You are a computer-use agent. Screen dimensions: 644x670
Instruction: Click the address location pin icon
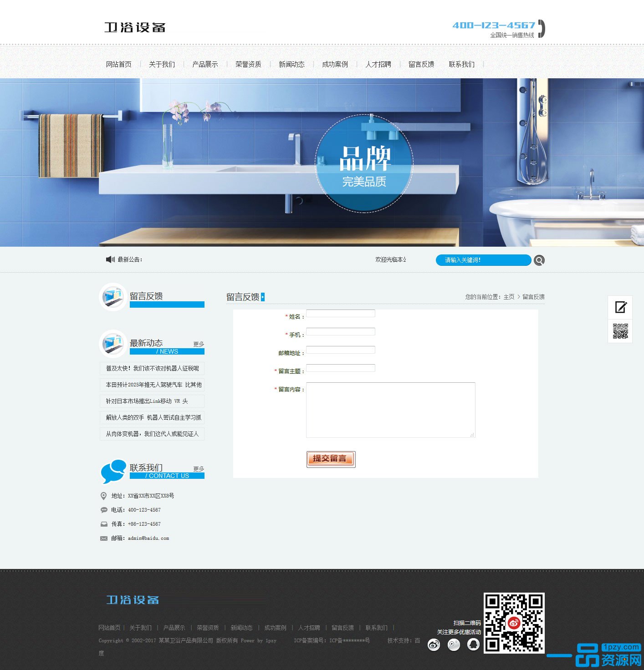point(104,496)
